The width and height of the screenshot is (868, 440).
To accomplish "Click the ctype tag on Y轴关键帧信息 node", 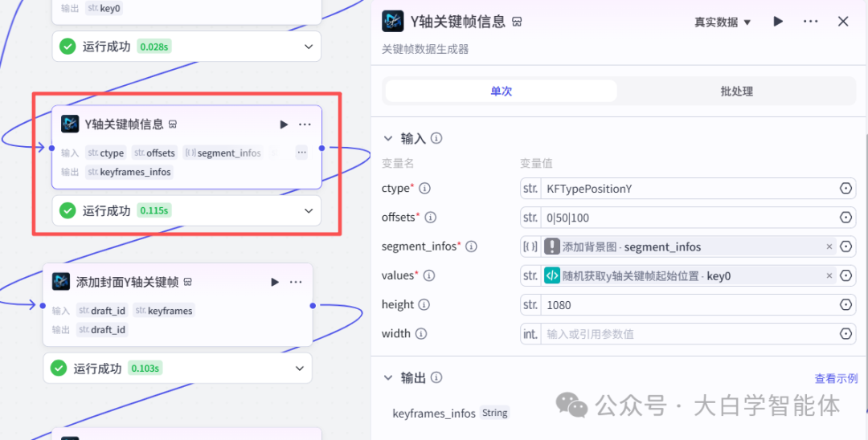I will (x=106, y=153).
